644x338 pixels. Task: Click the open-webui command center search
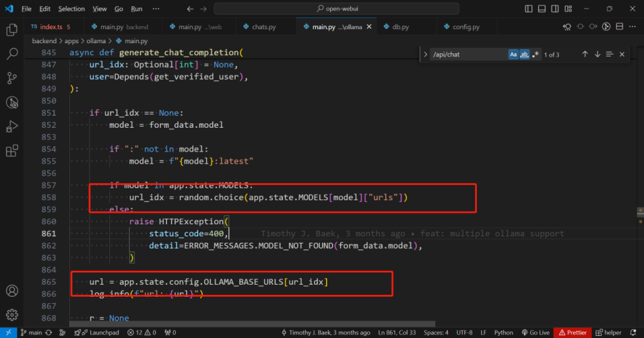click(x=337, y=9)
